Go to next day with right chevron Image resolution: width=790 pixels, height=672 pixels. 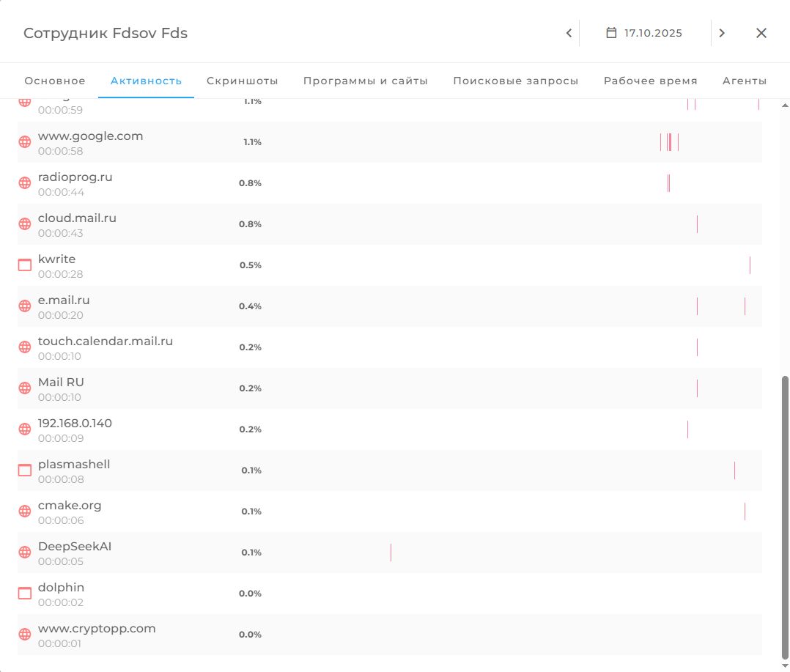[722, 33]
